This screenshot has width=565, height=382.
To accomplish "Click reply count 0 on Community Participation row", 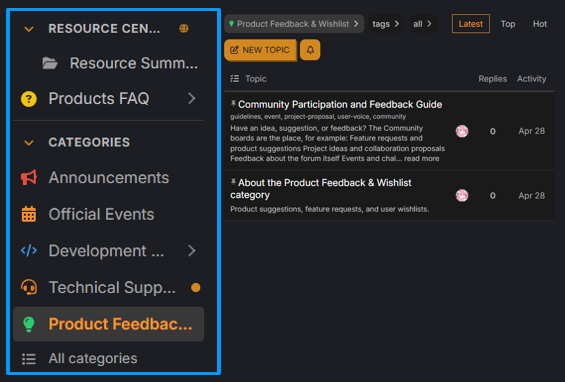I will (493, 131).
